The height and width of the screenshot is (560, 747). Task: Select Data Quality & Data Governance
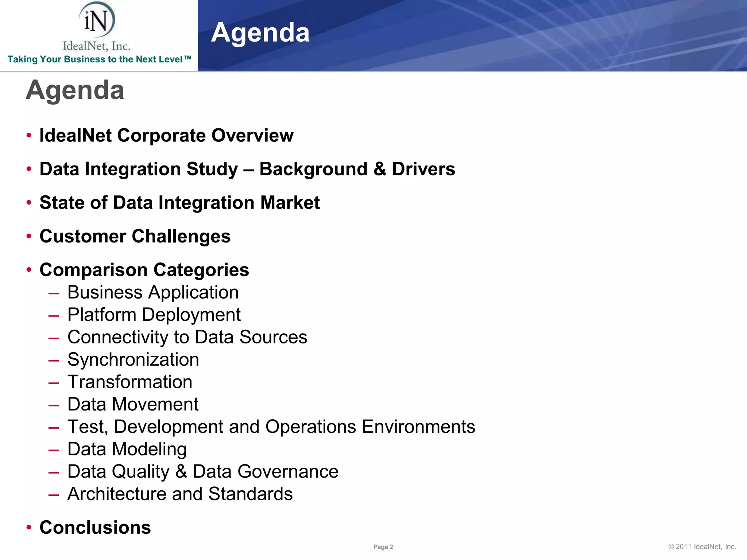coord(203,471)
